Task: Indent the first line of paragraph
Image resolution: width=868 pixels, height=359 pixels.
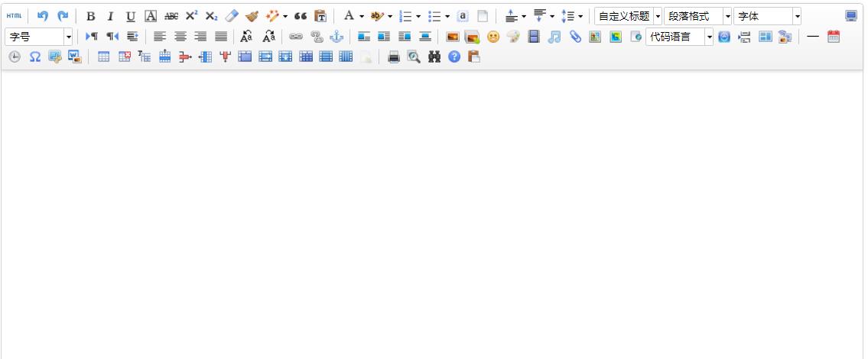Action: tap(132, 37)
